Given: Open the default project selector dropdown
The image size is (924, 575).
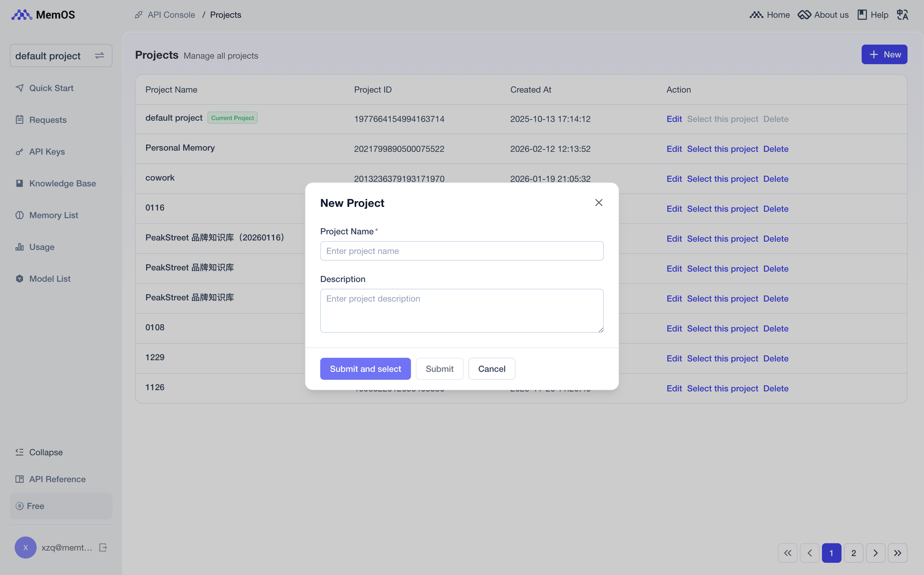Looking at the screenshot, I should (x=61, y=56).
